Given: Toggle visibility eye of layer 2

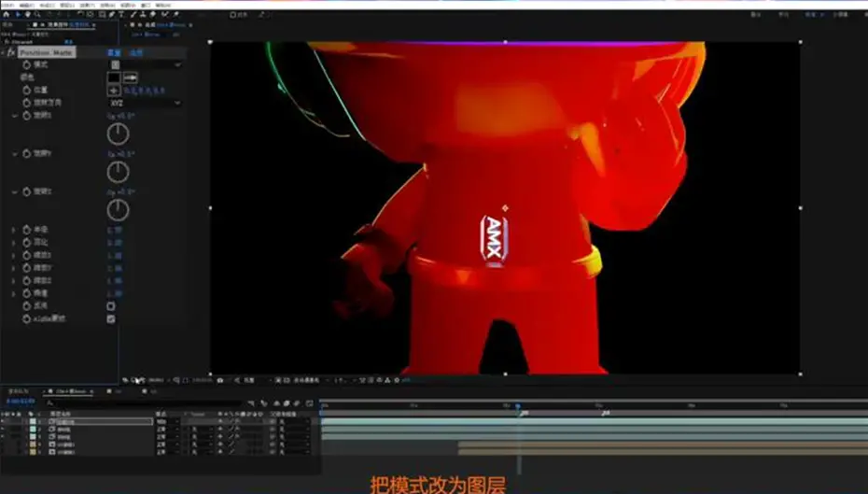Looking at the screenshot, I should point(3,430).
